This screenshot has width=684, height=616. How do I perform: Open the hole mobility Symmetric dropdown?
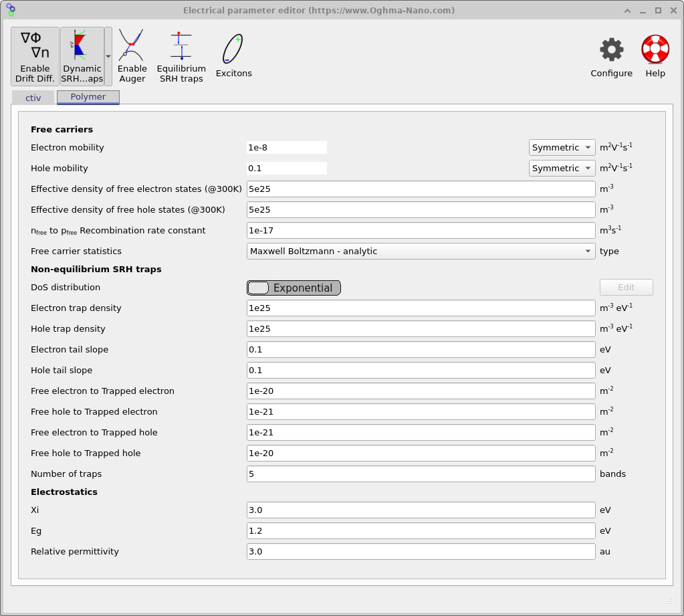point(562,168)
